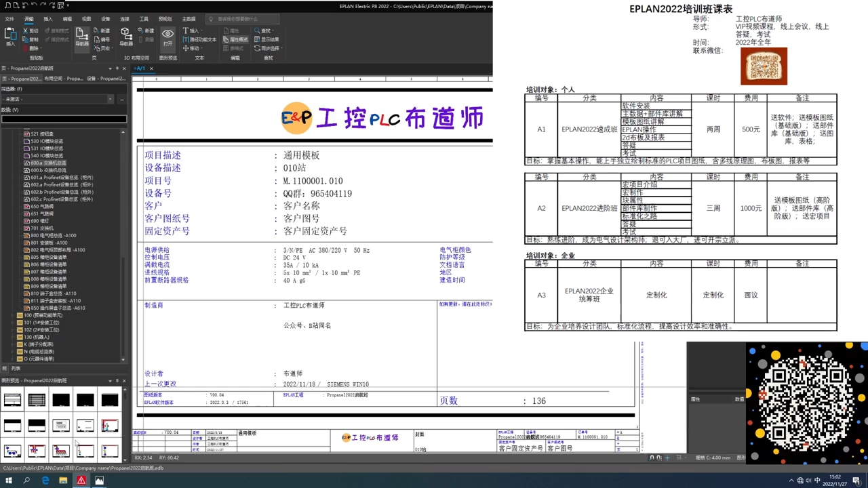Close the =A/1 document tab

click(153, 68)
